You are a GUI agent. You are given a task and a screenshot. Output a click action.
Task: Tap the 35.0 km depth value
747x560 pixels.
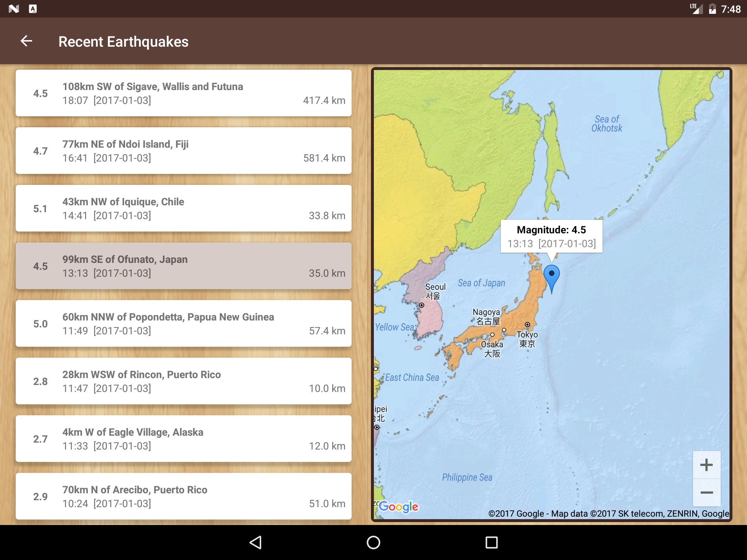click(327, 273)
